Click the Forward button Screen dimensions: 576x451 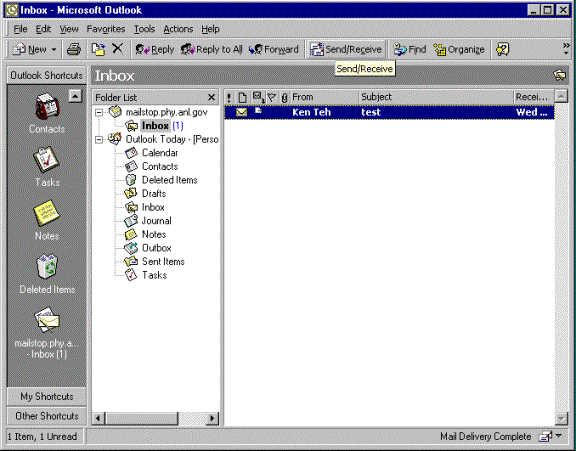(274, 49)
